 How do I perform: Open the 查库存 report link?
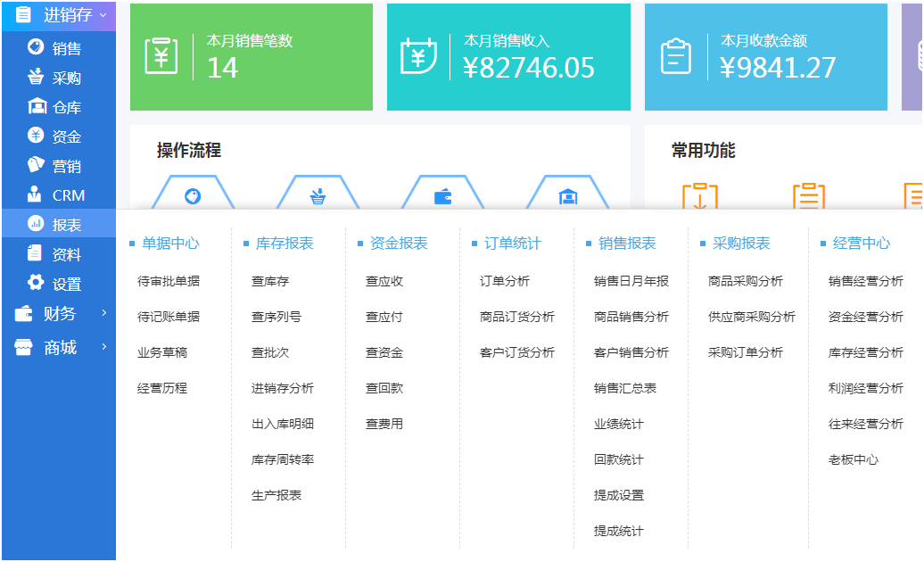click(270, 281)
